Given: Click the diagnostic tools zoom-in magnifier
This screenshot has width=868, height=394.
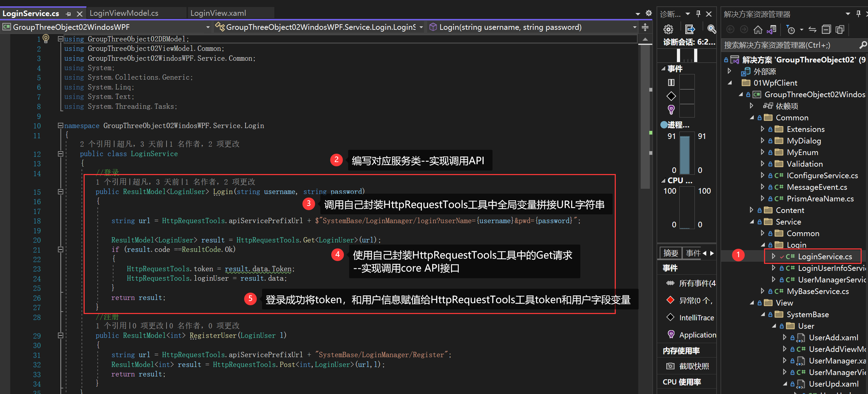Looking at the screenshot, I should click(x=711, y=29).
